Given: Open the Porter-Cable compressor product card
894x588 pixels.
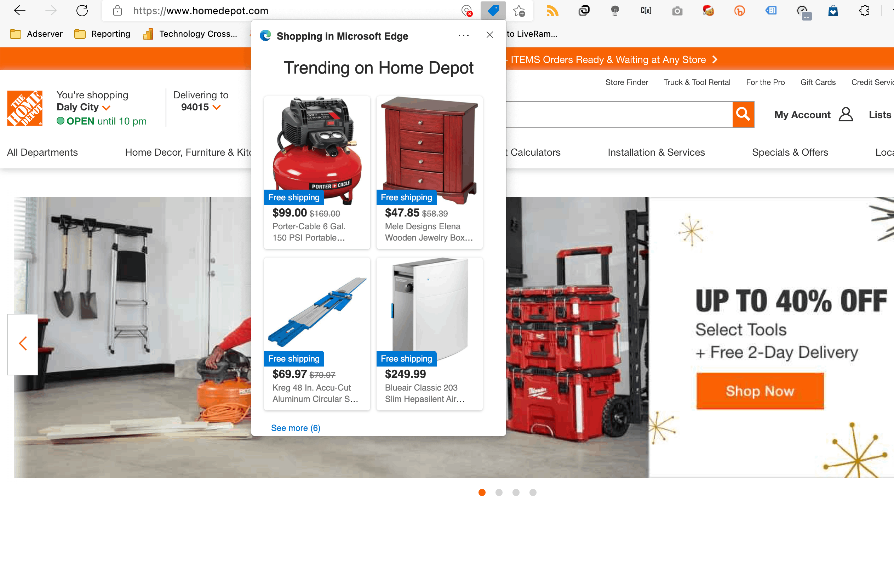Looking at the screenshot, I should coord(317,172).
